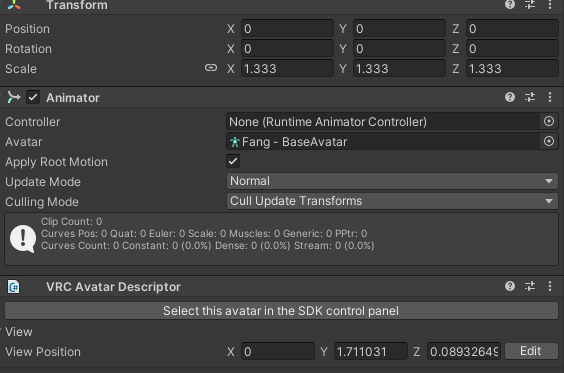Click the VRC Avatar Descriptor script icon

coord(14,287)
